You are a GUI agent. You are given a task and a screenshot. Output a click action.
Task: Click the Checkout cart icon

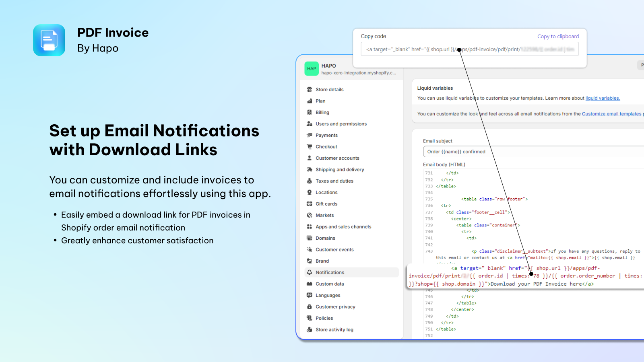pyautogui.click(x=310, y=147)
